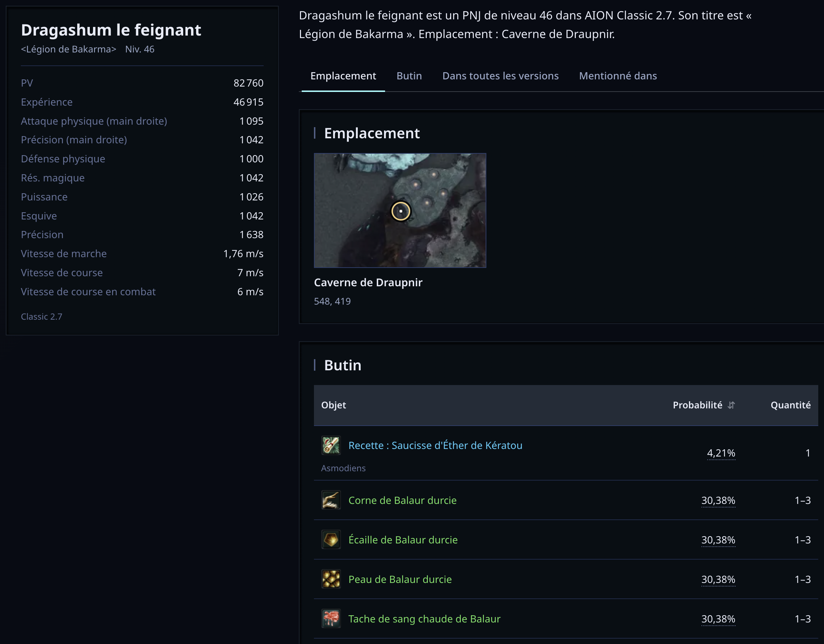Open the Butin tab

pos(409,76)
